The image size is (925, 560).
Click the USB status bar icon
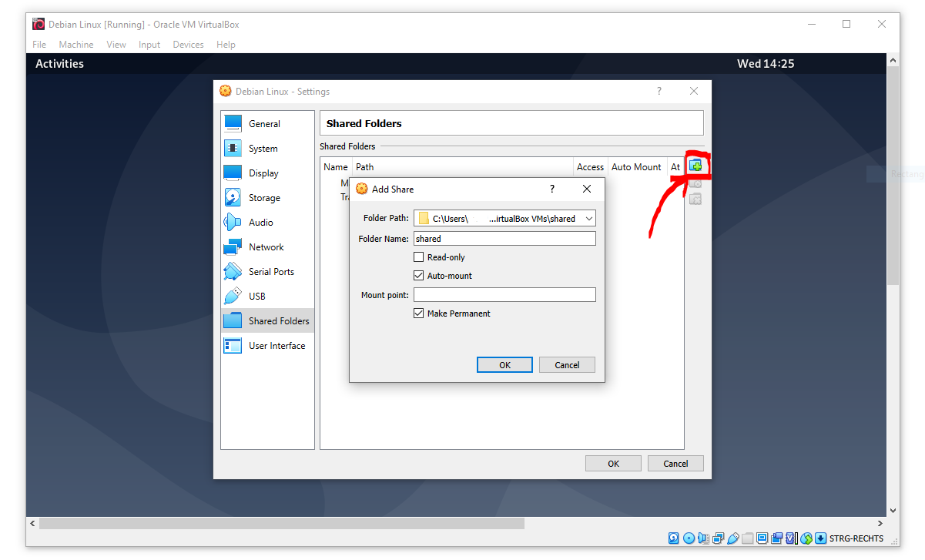pyautogui.click(x=732, y=538)
